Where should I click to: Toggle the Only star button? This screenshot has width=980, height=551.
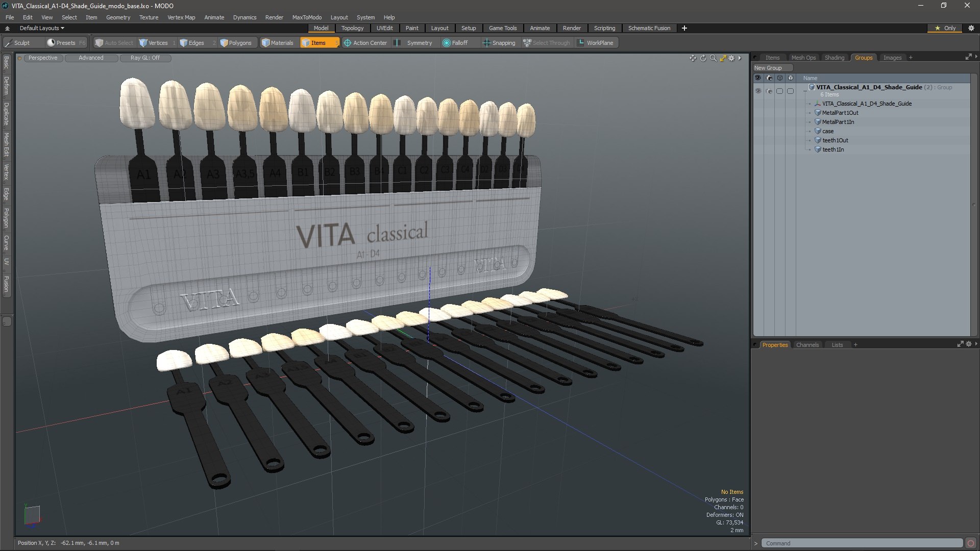click(945, 28)
